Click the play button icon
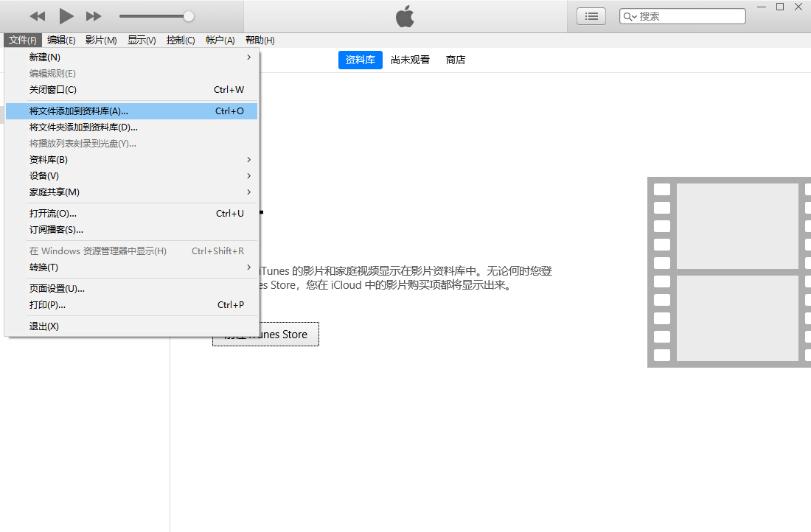Screen dimensions: 811x532 click(x=66, y=16)
